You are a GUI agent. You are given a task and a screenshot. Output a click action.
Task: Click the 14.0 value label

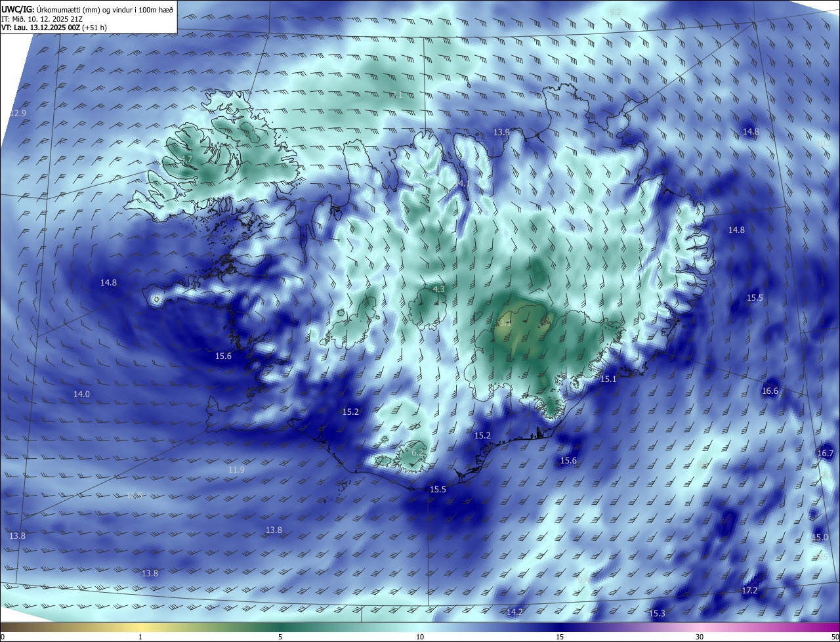pos(81,395)
